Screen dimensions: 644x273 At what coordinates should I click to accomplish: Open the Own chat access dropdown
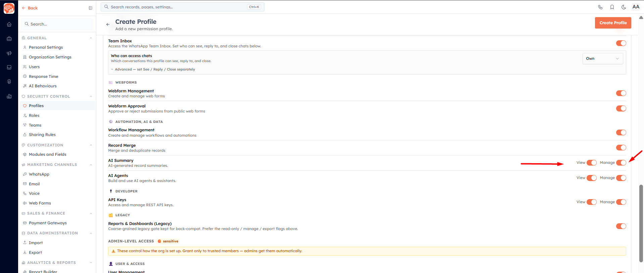(603, 58)
